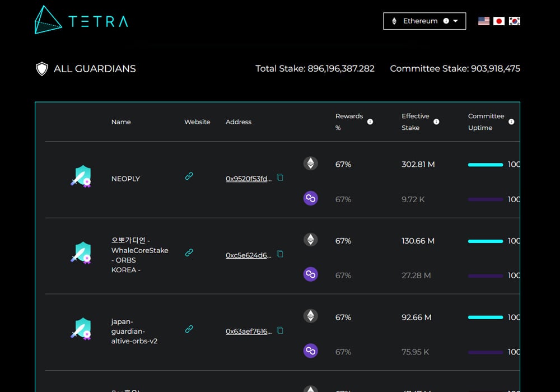
Task: Click the Rewards % column header
Action: point(349,122)
